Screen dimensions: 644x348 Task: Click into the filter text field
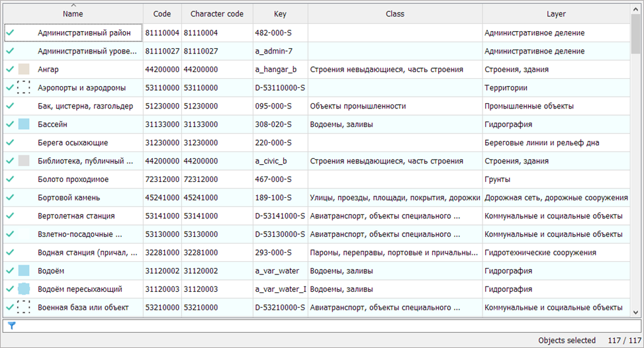[324, 326]
